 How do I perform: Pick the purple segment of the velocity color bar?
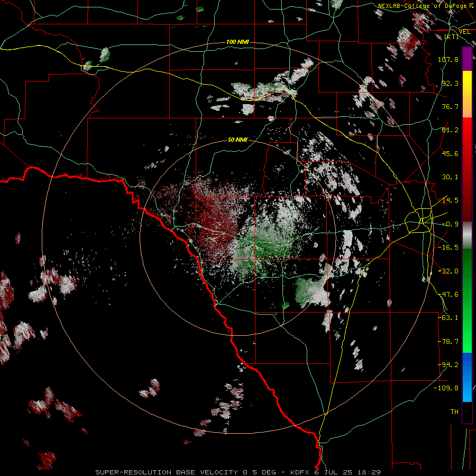pyautogui.click(x=467, y=59)
